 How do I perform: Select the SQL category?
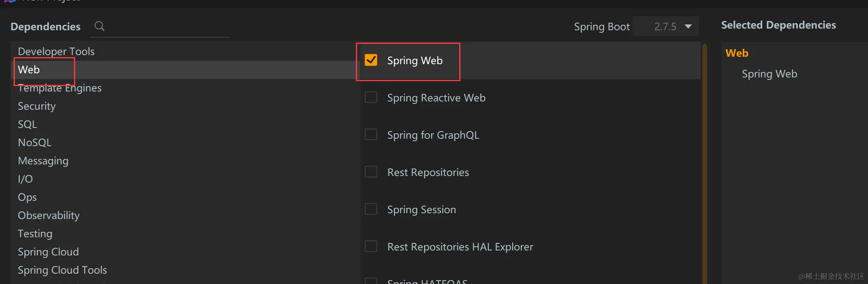(x=27, y=124)
